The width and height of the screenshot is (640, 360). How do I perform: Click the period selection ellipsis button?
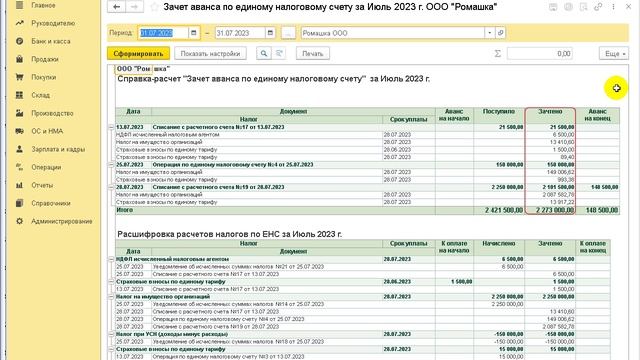click(x=288, y=33)
